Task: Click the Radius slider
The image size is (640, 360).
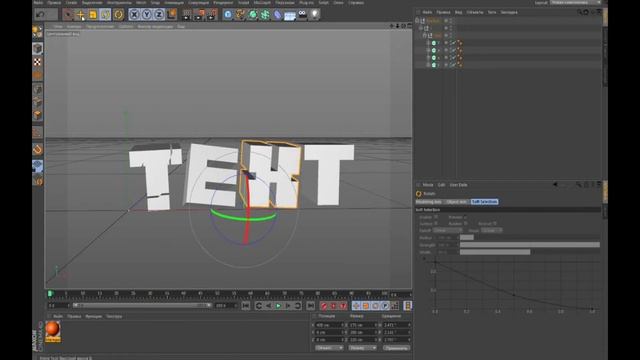Action: 530,238
